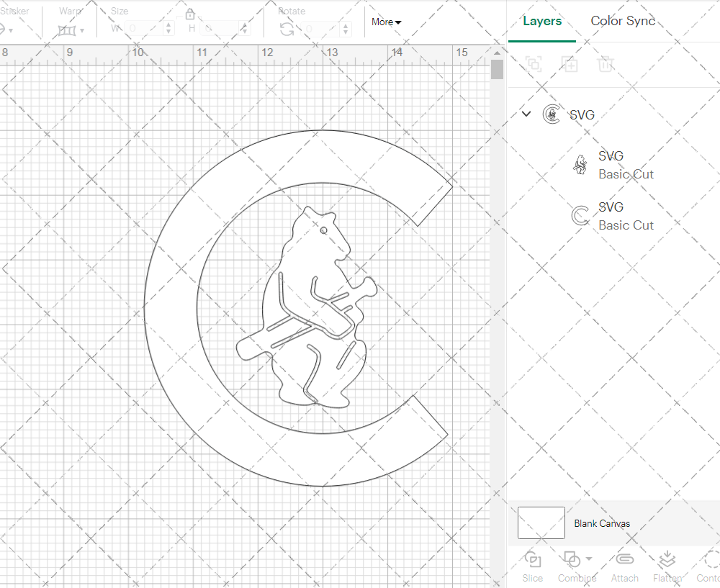Image resolution: width=720 pixels, height=588 pixels.
Task: Toggle the size lock padlock
Action: [189, 13]
